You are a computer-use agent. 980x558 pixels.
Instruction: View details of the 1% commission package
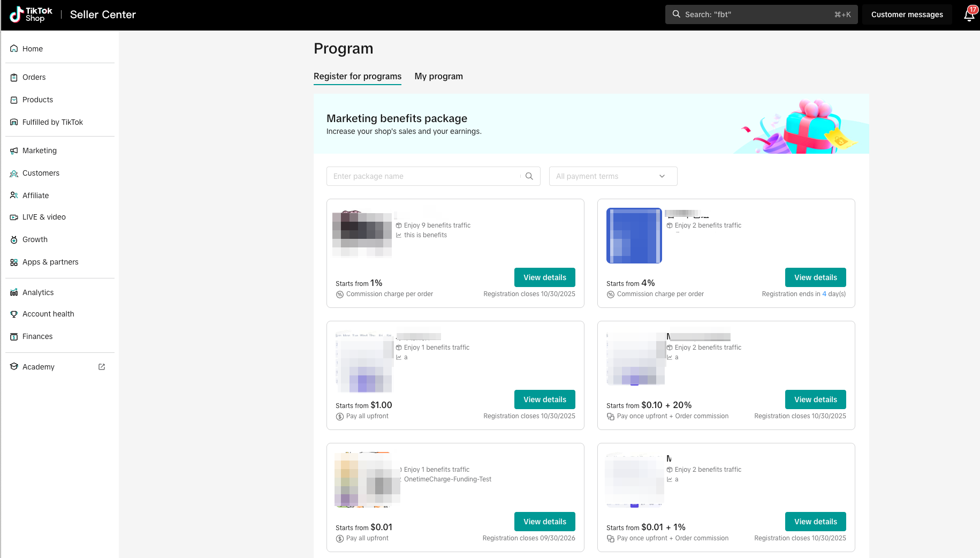coord(544,277)
